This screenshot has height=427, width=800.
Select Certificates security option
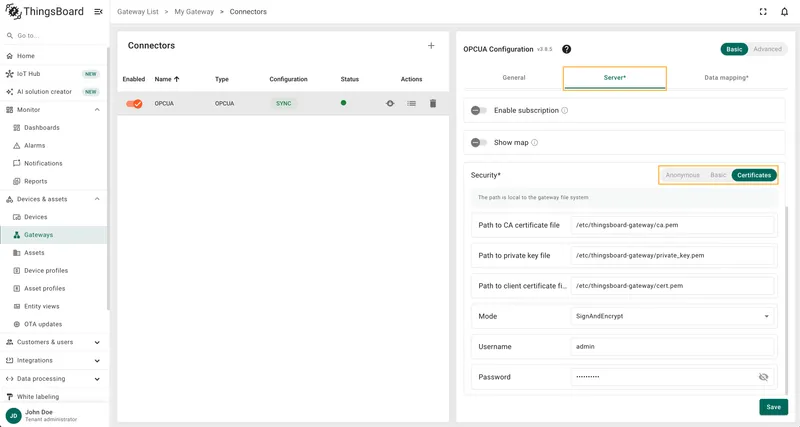click(x=754, y=175)
